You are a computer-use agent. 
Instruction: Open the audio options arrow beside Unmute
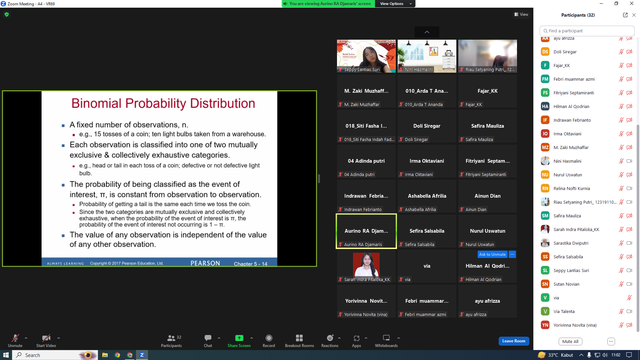click(26, 338)
